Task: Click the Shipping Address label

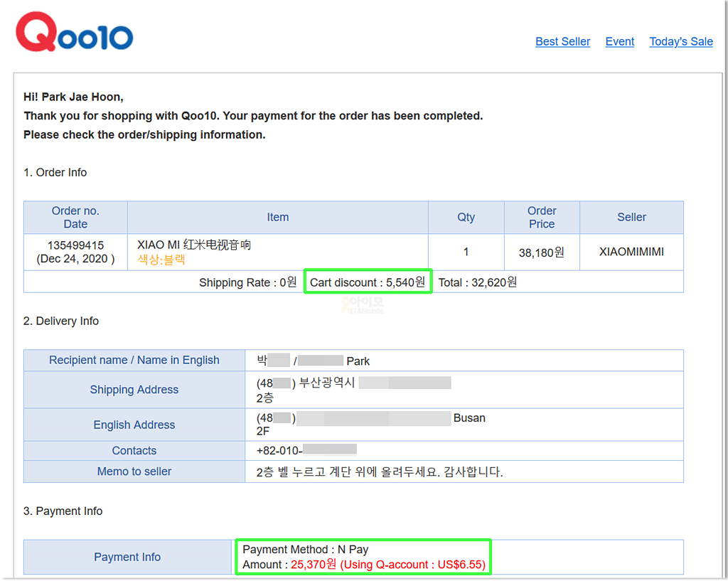Action: tap(134, 390)
